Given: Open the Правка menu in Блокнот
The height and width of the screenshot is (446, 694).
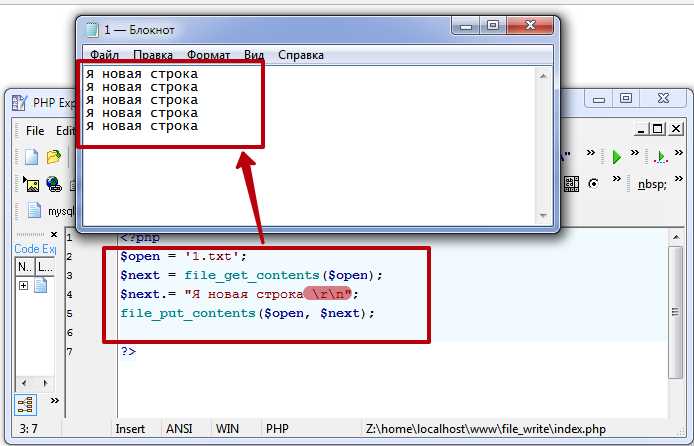Looking at the screenshot, I should click(x=153, y=55).
